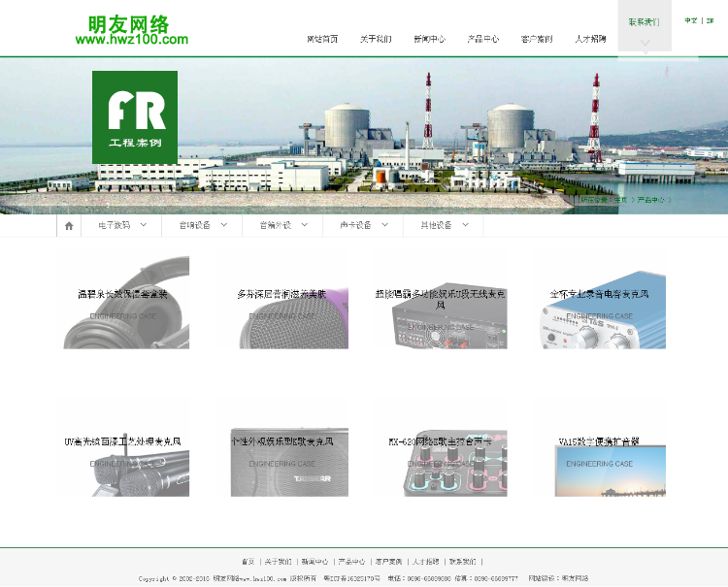The height and width of the screenshot is (587, 728).
Task: Expand the 声卡设备 category dropdown
Action: point(363,225)
